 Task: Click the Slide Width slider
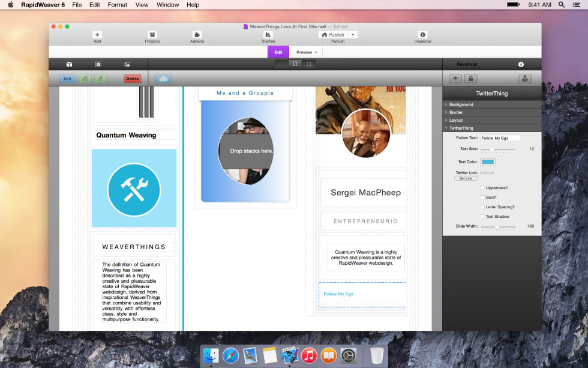point(498,227)
